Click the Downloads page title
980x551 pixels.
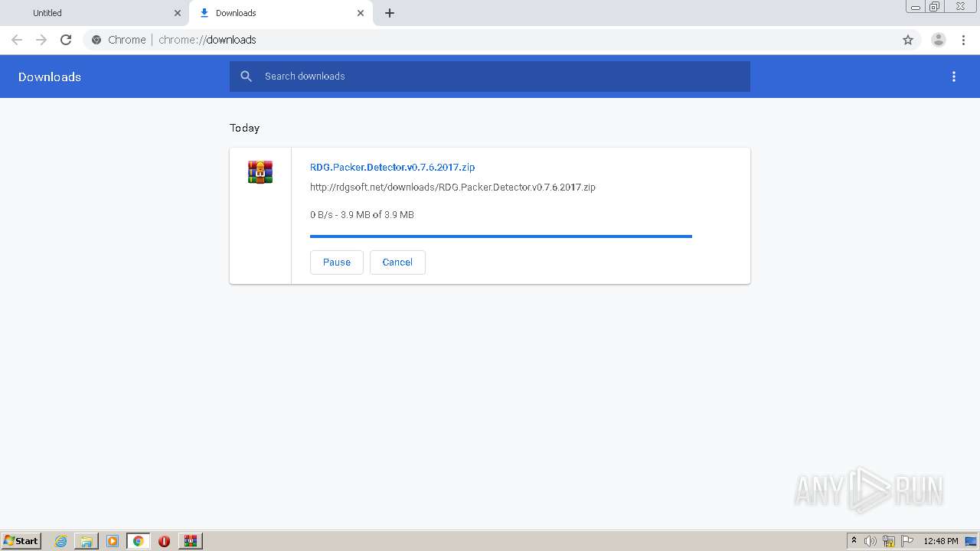click(x=50, y=77)
